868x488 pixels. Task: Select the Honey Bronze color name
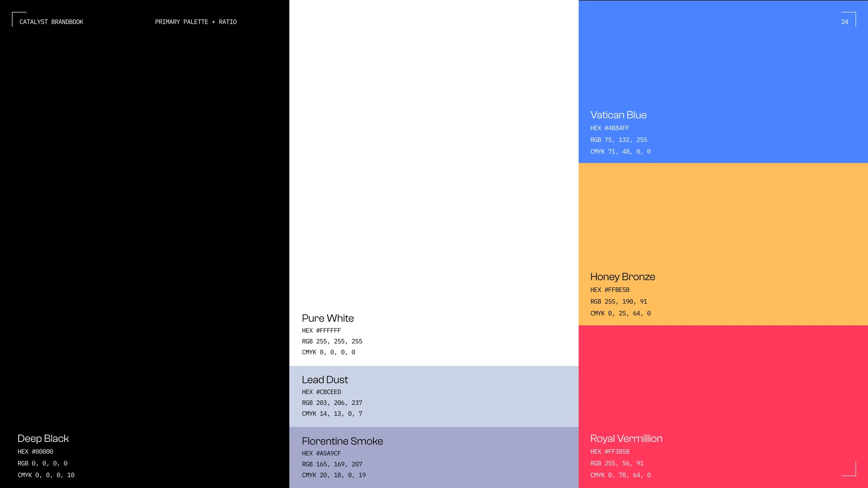(x=623, y=277)
